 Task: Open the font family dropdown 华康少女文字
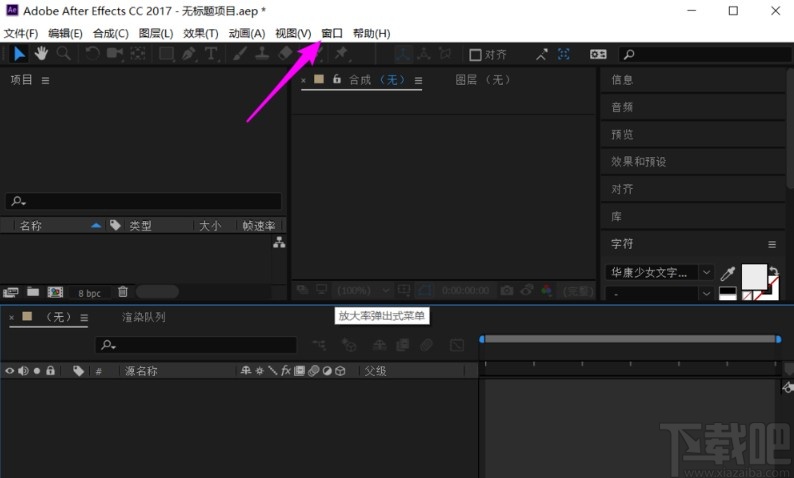point(659,273)
